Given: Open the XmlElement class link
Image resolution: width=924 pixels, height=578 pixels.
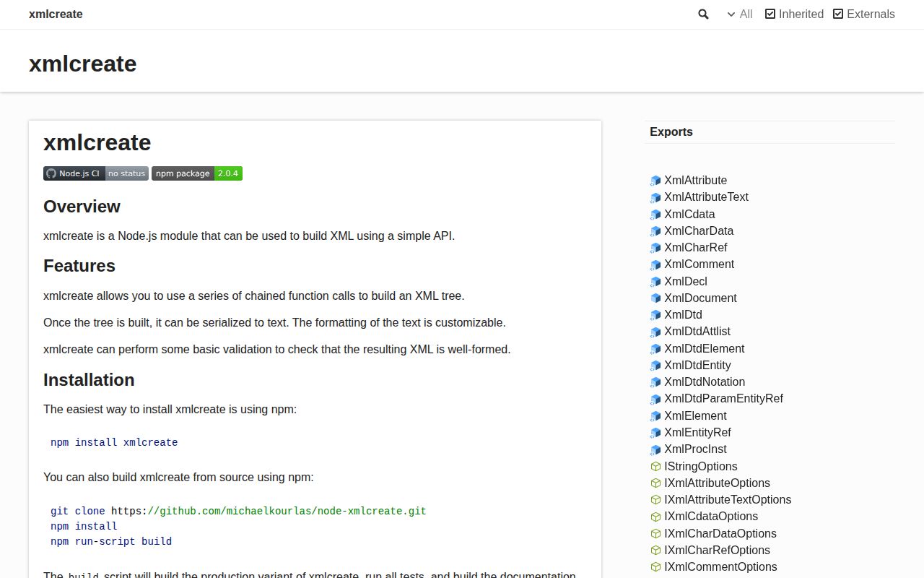Looking at the screenshot, I should click(x=695, y=415).
